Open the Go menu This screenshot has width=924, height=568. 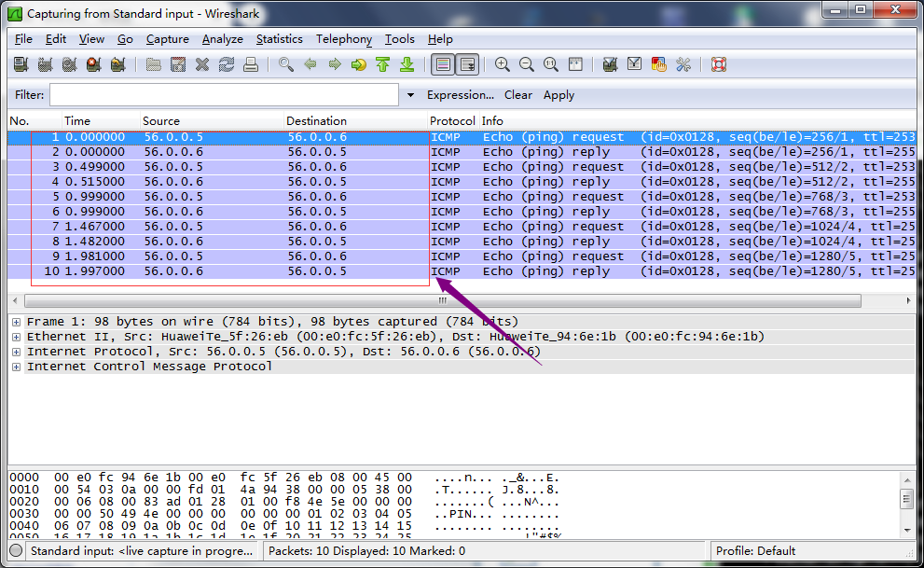(125, 39)
